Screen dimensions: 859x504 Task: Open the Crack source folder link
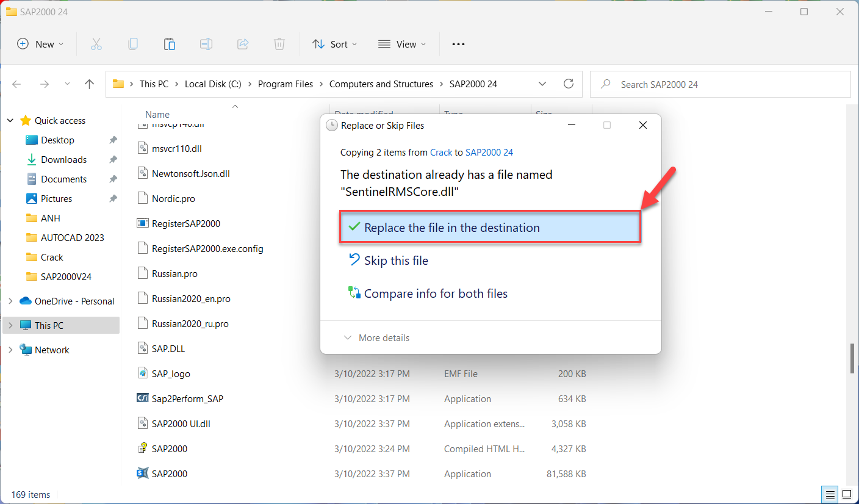442,153
